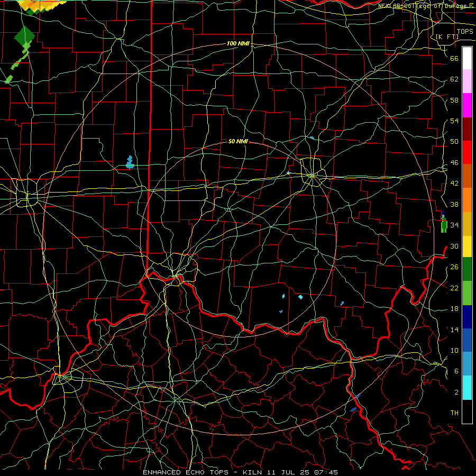Click the blue echo blob west of state line
Screen dimensions: 476x476
(x=130, y=162)
